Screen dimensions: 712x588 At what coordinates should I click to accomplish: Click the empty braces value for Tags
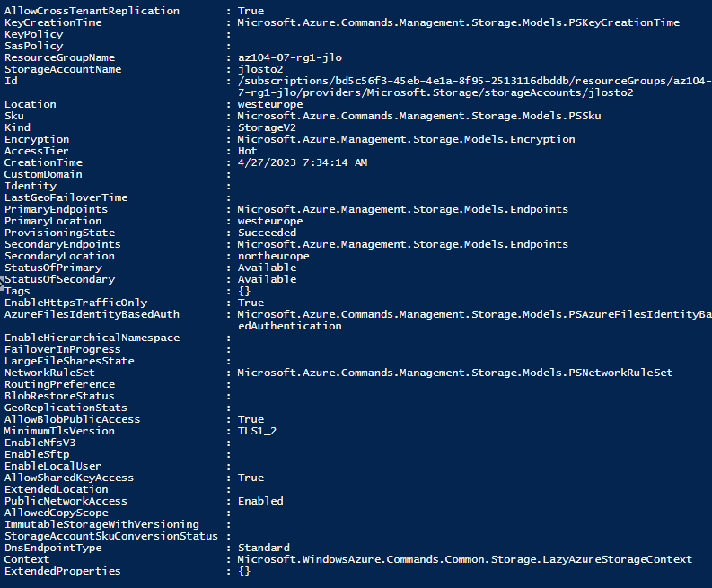click(x=244, y=291)
